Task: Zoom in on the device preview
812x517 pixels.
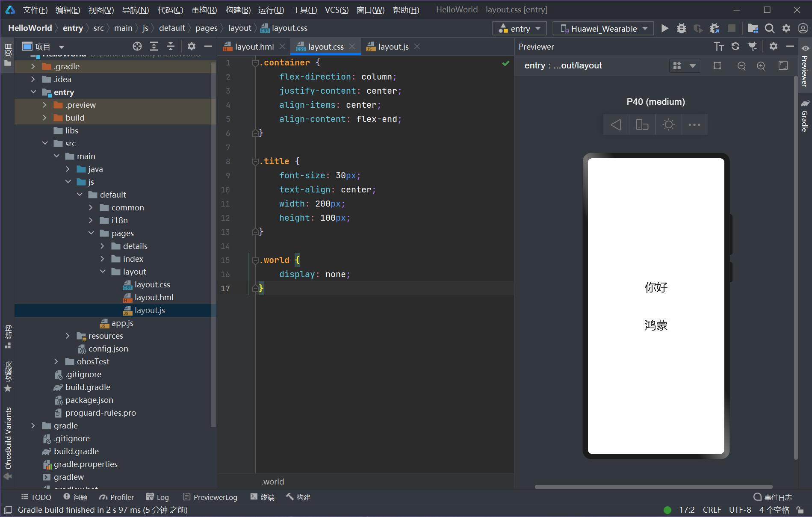Action: [762, 65]
